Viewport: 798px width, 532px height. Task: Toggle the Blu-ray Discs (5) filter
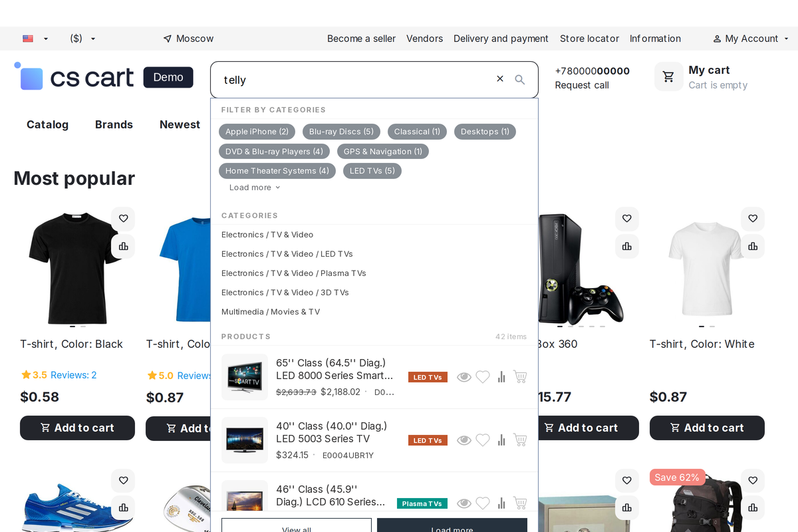341,132
